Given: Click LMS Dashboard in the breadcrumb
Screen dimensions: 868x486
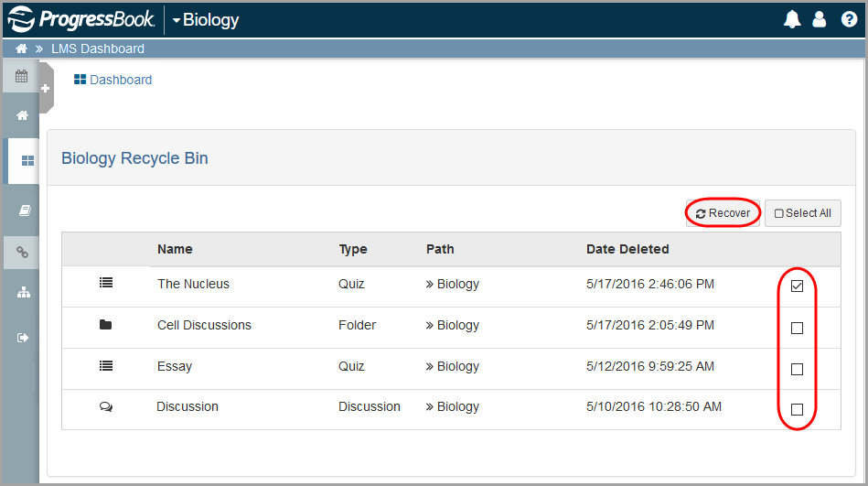Looking at the screenshot, I should 98,49.
